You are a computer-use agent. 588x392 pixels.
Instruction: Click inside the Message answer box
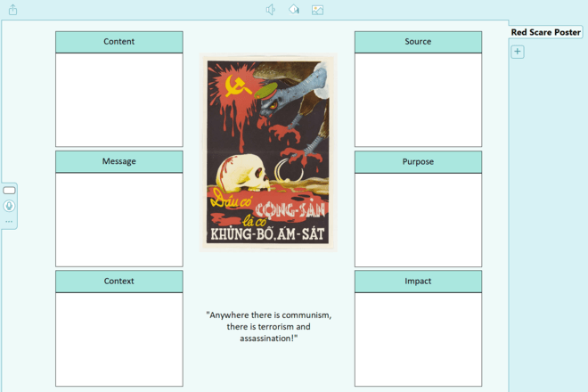coord(119,220)
